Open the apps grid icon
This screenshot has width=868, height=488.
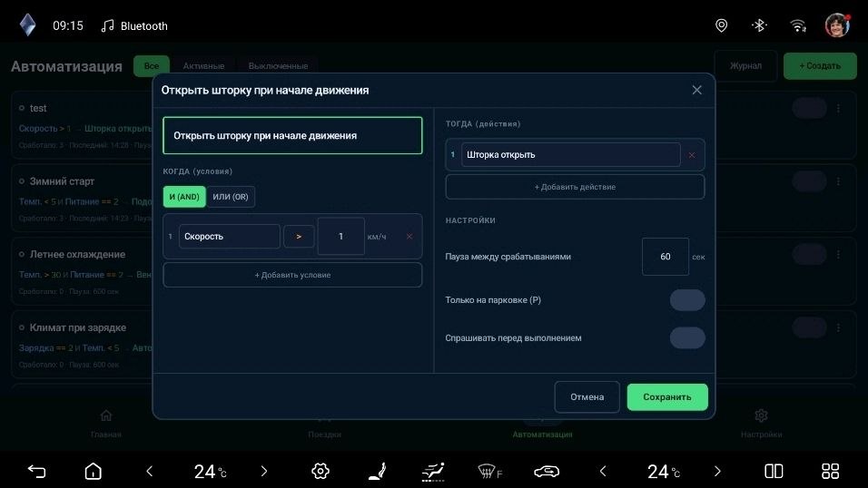pos(830,471)
